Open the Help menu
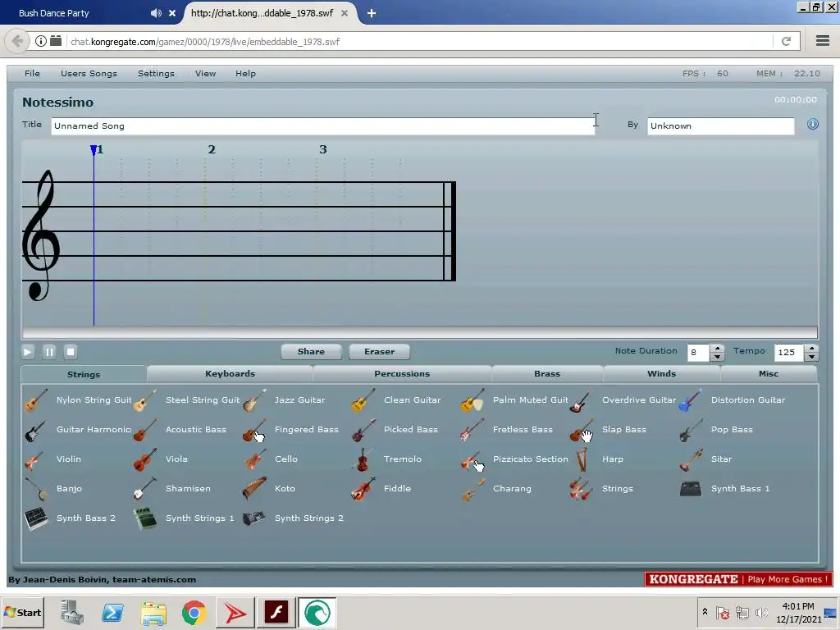Screen dimensions: 840x630 245,73
